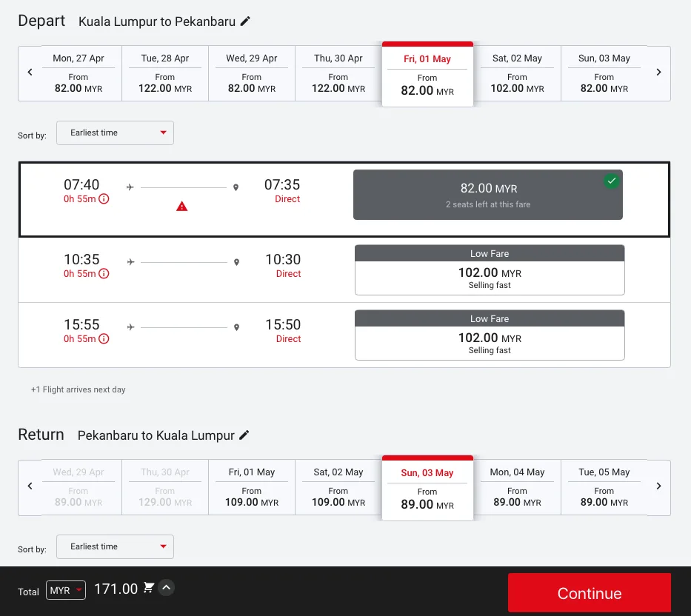The height and width of the screenshot is (616, 691).
Task: Open duration info icon for the 10:35 flight
Action: (x=104, y=274)
